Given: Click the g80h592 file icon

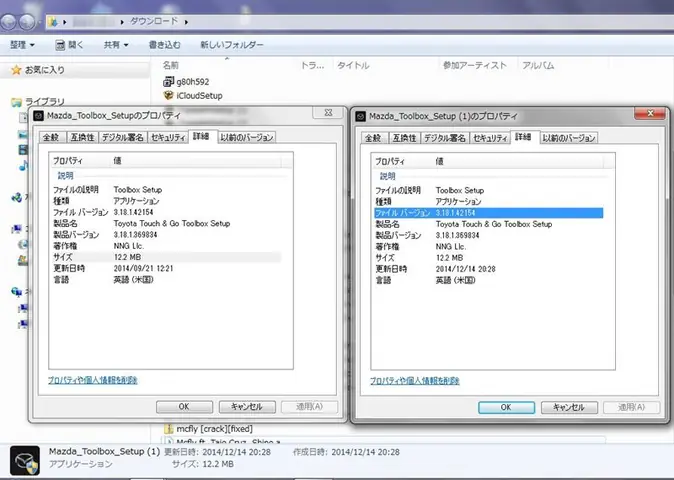Looking at the screenshot, I should pyautogui.click(x=168, y=81).
